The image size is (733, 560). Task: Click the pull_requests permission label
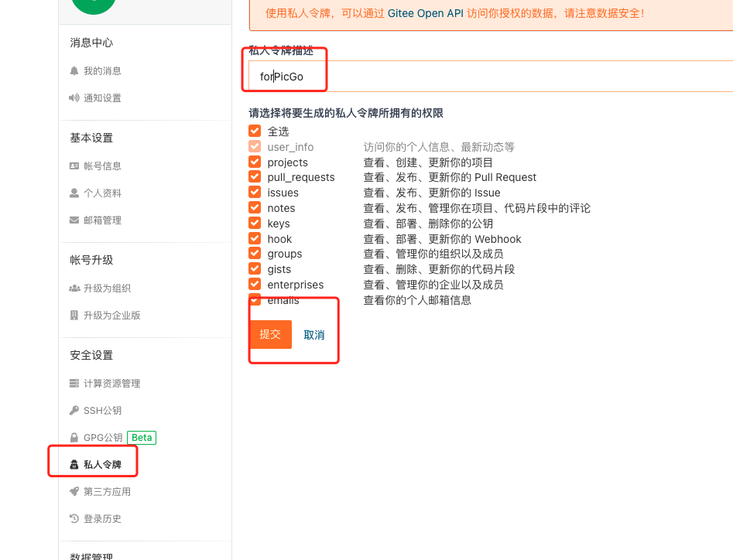(x=301, y=177)
